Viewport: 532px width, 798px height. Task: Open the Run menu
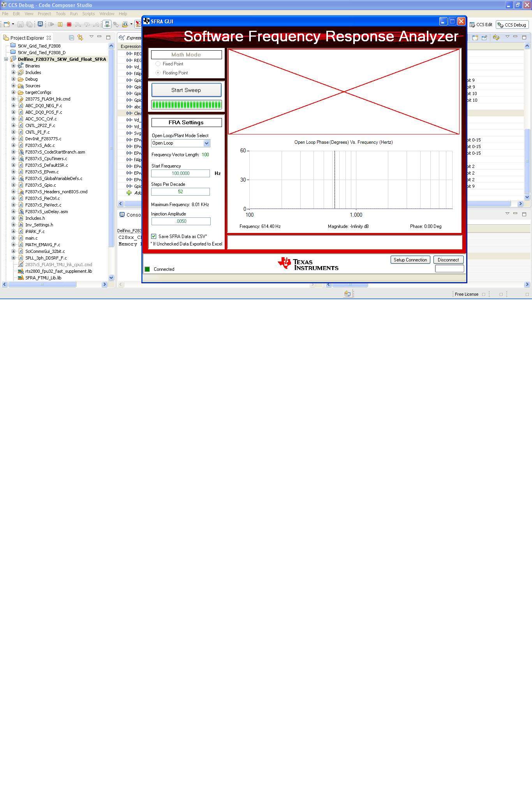(74, 14)
